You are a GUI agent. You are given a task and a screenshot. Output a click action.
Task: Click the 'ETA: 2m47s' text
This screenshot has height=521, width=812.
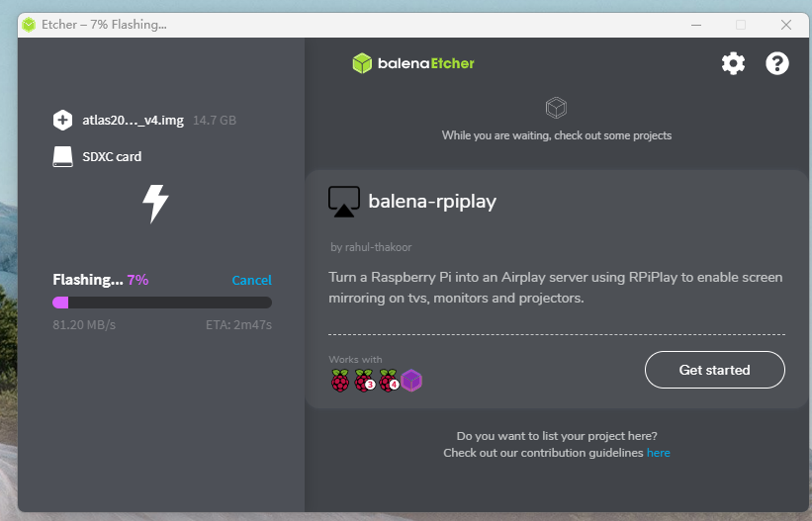238,324
